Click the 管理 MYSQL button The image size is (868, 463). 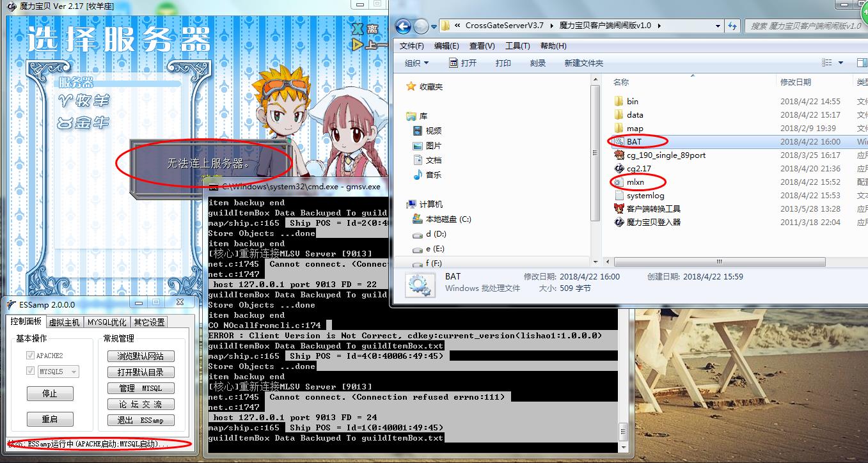pos(140,388)
